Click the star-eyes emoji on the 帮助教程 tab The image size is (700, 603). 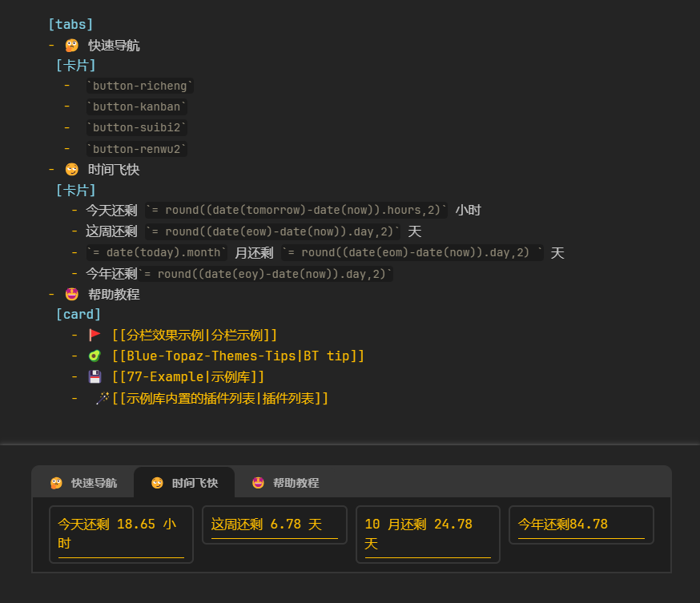tap(258, 483)
